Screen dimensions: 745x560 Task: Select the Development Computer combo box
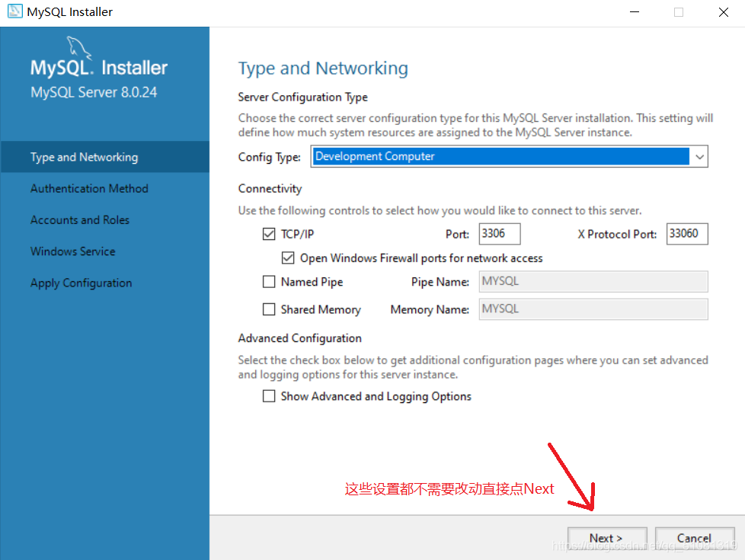[510, 156]
